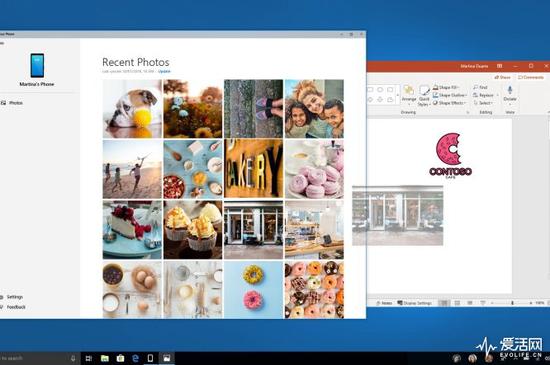Adjust the PowerPoint zoom slider
This screenshot has width=550, height=365.
[512, 303]
